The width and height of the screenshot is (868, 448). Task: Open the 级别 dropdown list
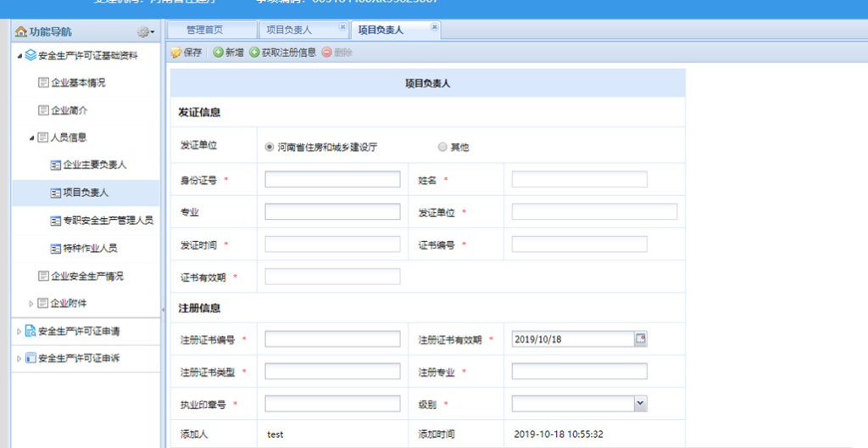(x=640, y=404)
